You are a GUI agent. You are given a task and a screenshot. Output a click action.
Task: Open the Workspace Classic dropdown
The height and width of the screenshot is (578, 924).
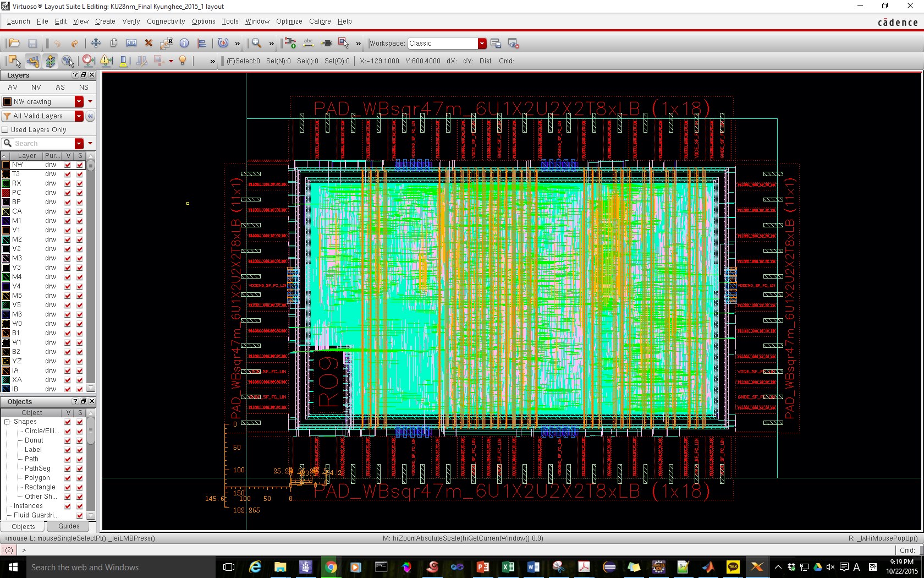tap(482, 43)
